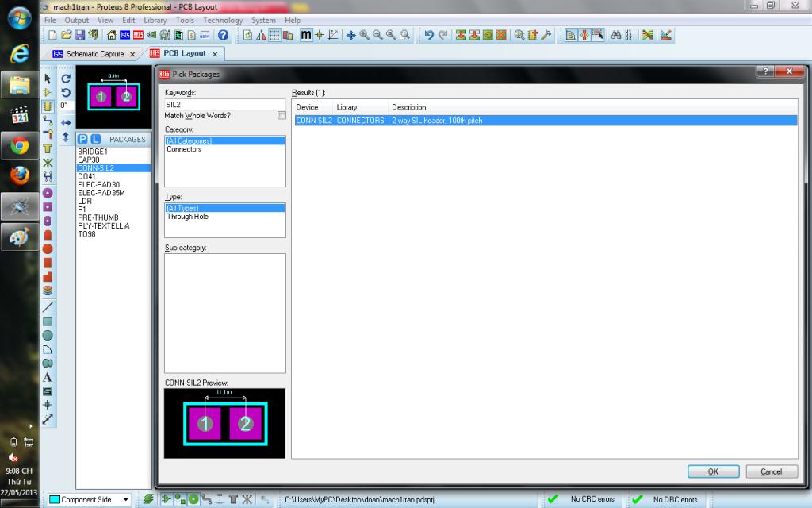Select the Dimension Mode tool
This screenshot has height=508, width=812.
coord(48,419)
